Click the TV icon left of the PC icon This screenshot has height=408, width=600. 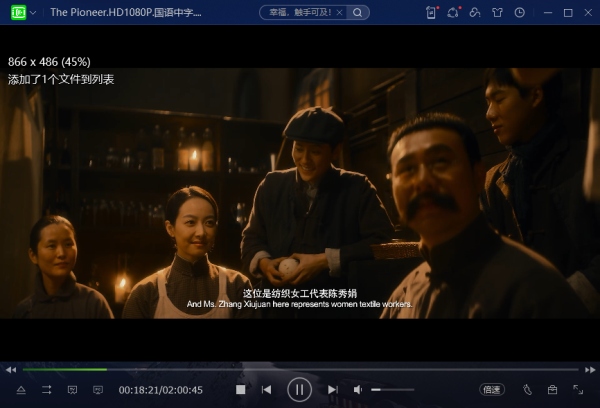click(x=72, y=390)
